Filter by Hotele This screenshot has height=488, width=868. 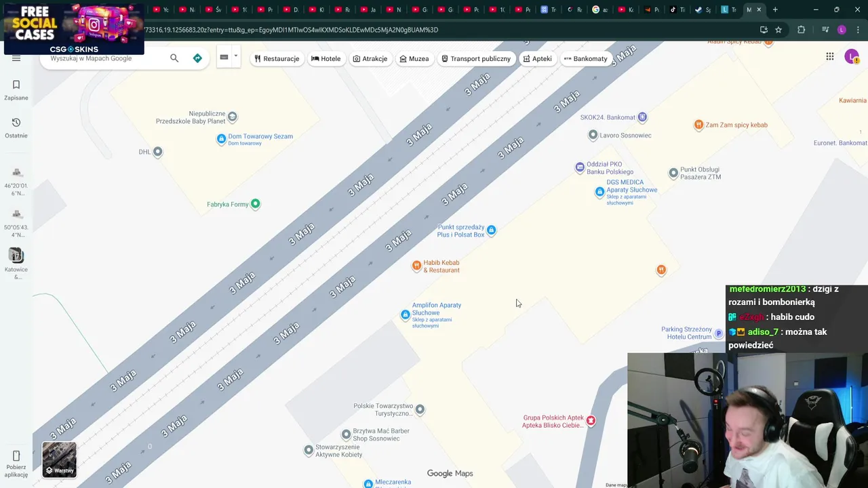326,59
